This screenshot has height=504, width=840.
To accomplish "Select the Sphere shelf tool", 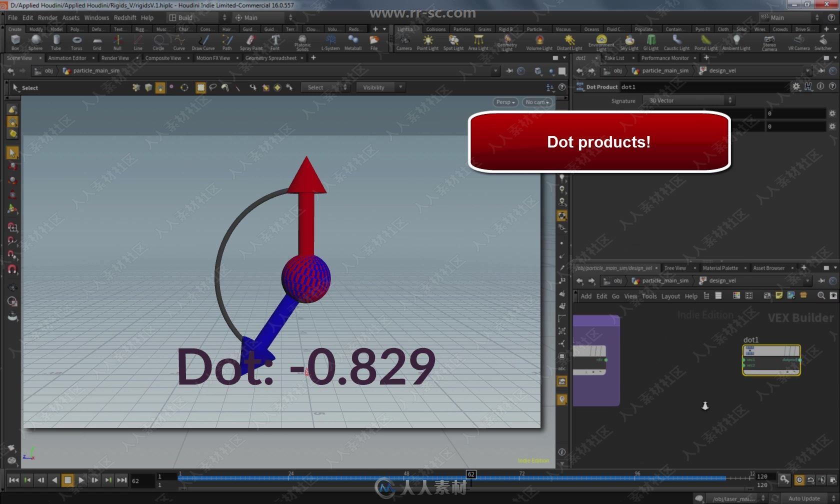I will (35, 42).
